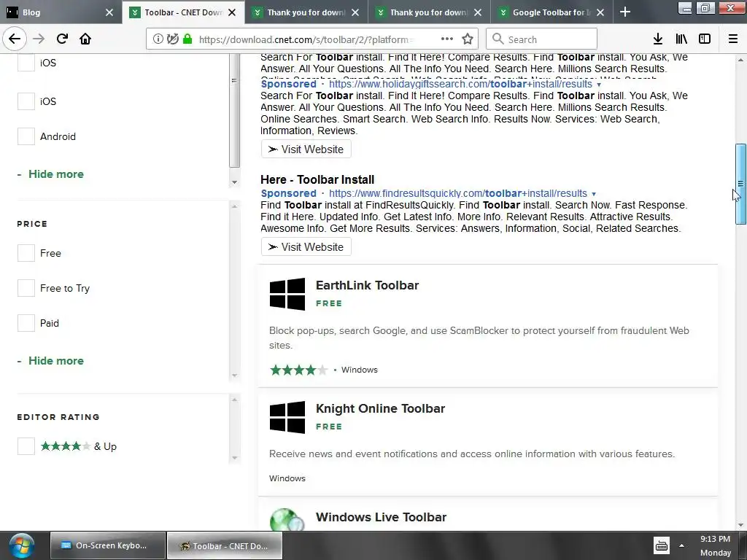The height and width of the screenshot is (560, 747).
Task: Click Visit Website under Toolbar Install ad
Action: click(306, 246)
